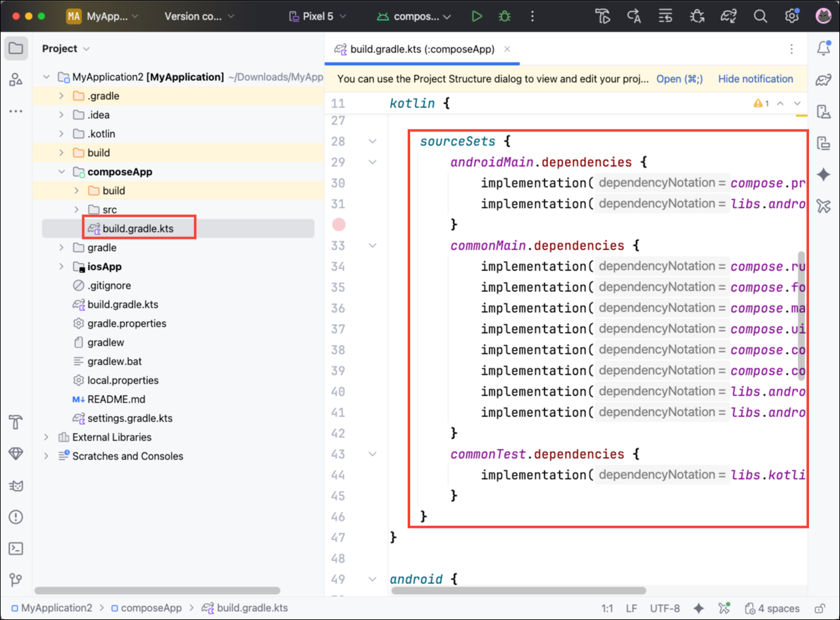Open Search Everywhere magnifier icon

tap(760, 16)
